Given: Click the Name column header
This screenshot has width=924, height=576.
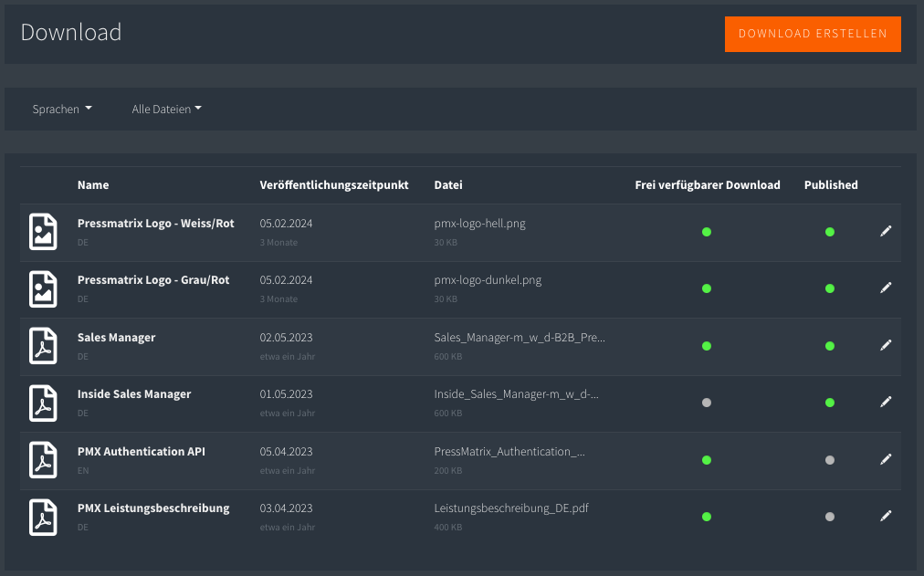Looking at the screenshot, I should coord(93,185).
